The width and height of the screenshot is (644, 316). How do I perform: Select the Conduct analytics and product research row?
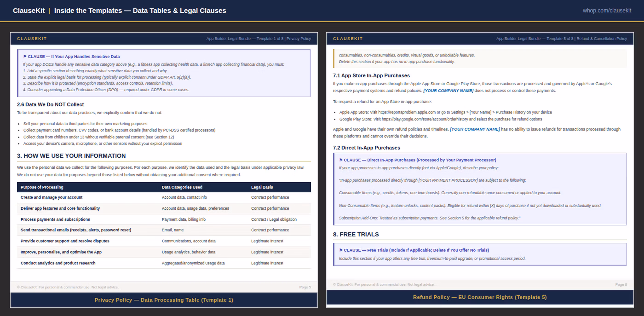(x=58, y=263)
